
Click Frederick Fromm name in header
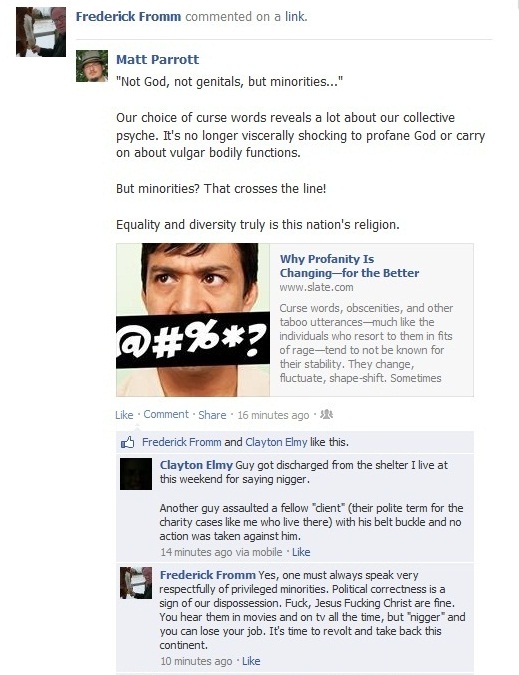tap(128, 17)
